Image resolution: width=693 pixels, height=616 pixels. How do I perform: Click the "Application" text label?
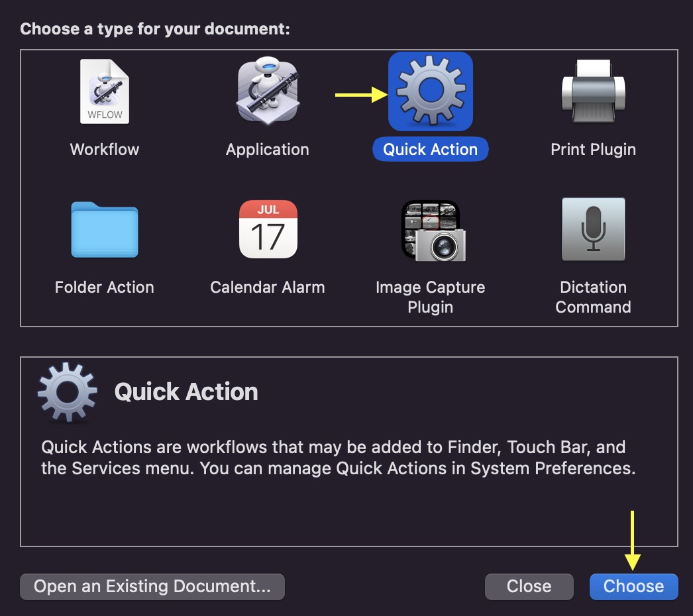pyautogui.click(x=267, y=149)
